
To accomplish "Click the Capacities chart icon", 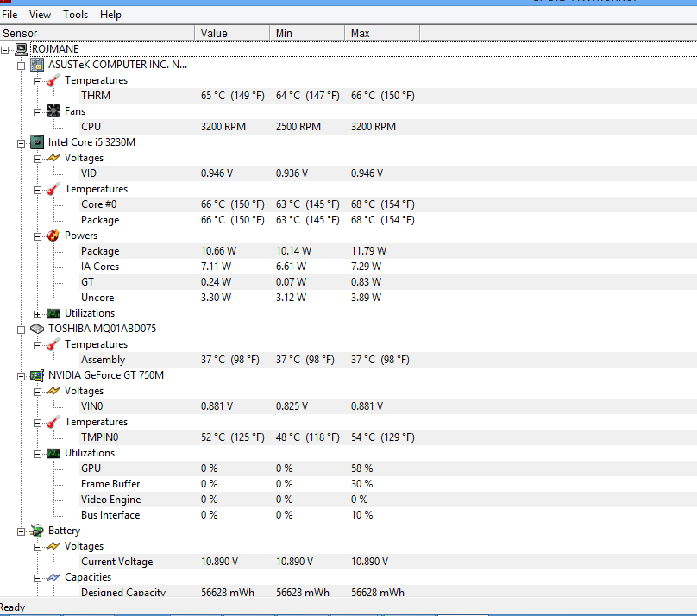I will (x=53, y=577).
